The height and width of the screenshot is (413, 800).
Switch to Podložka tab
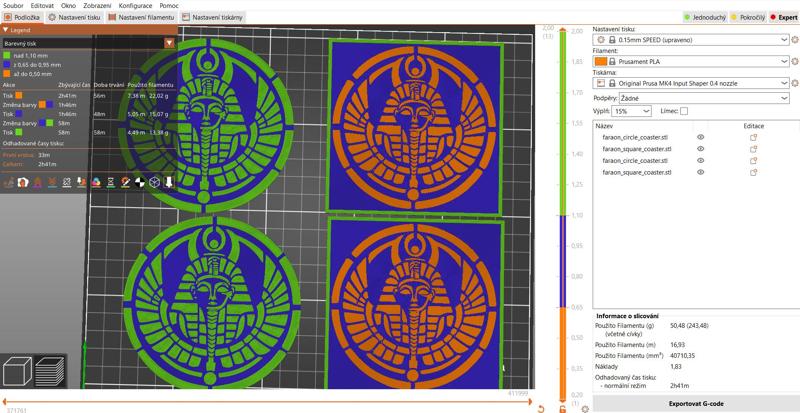pyautogui.click(x=21, y=17)
